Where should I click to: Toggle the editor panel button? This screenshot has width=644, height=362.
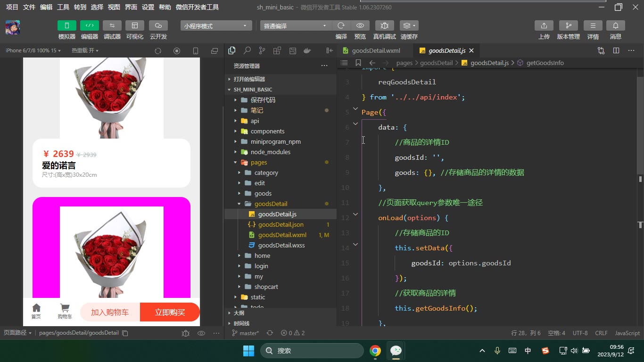(90, 25)
